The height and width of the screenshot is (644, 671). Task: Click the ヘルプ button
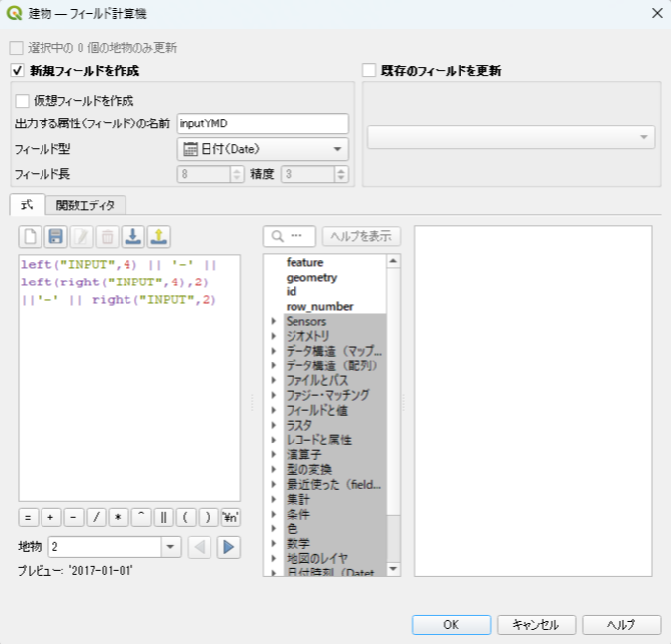(x=622, y=625)
